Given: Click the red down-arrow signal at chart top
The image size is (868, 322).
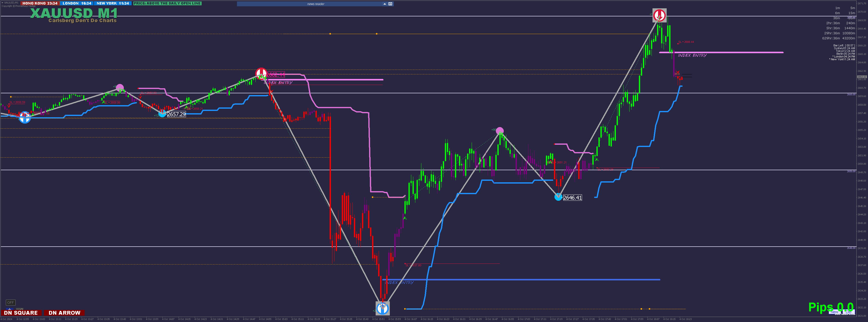Looking at the screenshot, I should pyautogui.click(x=659, y=15).
